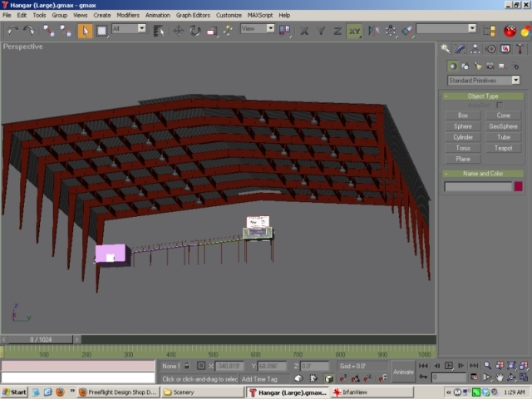Toggle the Animate button
The height and width of the screenshot is (399, 532).
click(403, 372)
